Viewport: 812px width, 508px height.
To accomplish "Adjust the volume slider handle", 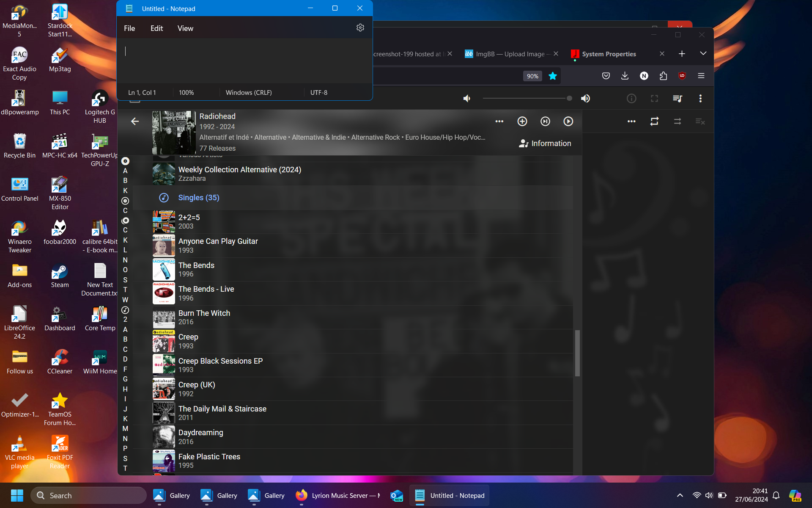I will (x=569, y=98).
